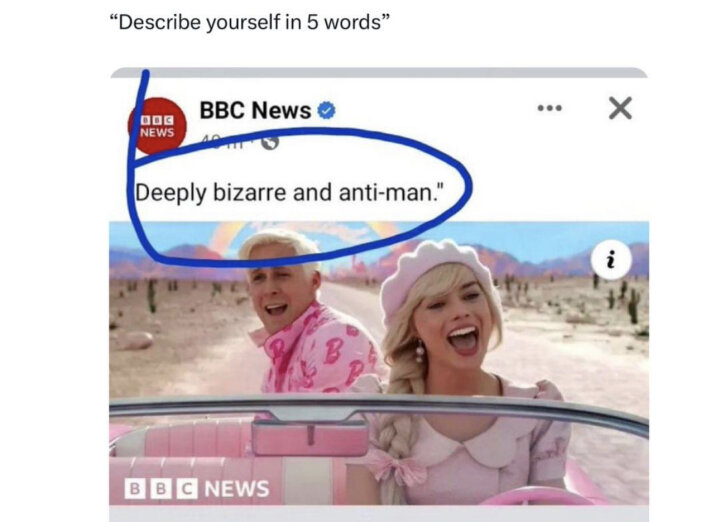
Task: Click the blue verified checkmark badge
Action: pos(326,110)
